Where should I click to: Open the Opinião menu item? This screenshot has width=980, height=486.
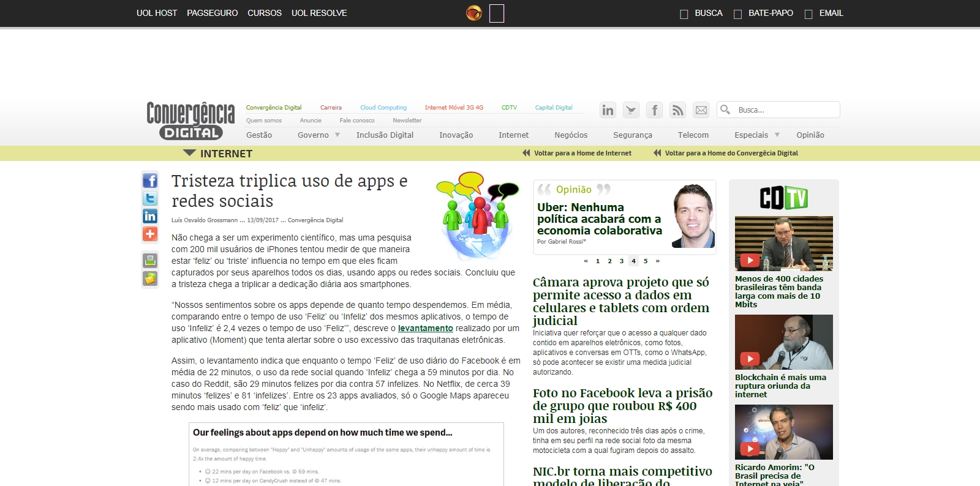[810, 135]
